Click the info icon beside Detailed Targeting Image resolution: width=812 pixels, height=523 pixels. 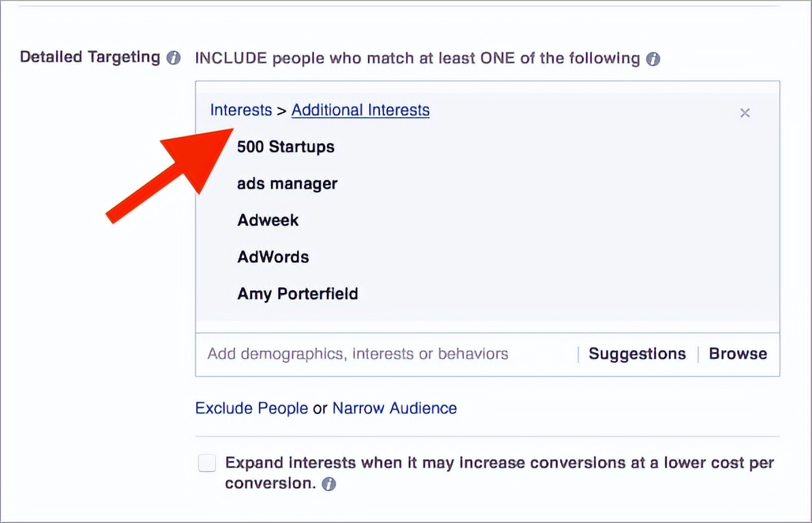point(174,58)
